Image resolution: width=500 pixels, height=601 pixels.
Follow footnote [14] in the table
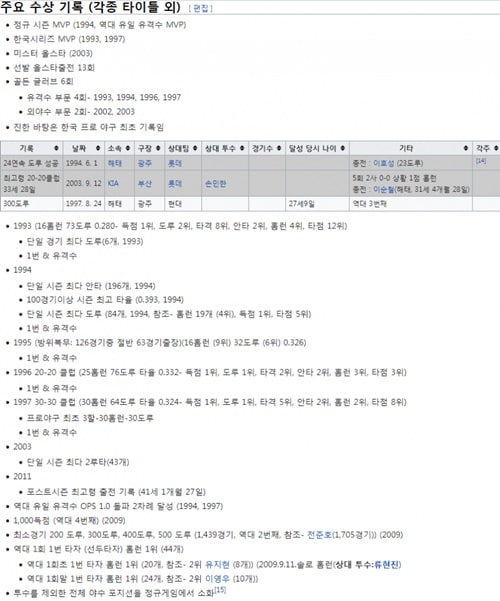click(x=480, y=161)
